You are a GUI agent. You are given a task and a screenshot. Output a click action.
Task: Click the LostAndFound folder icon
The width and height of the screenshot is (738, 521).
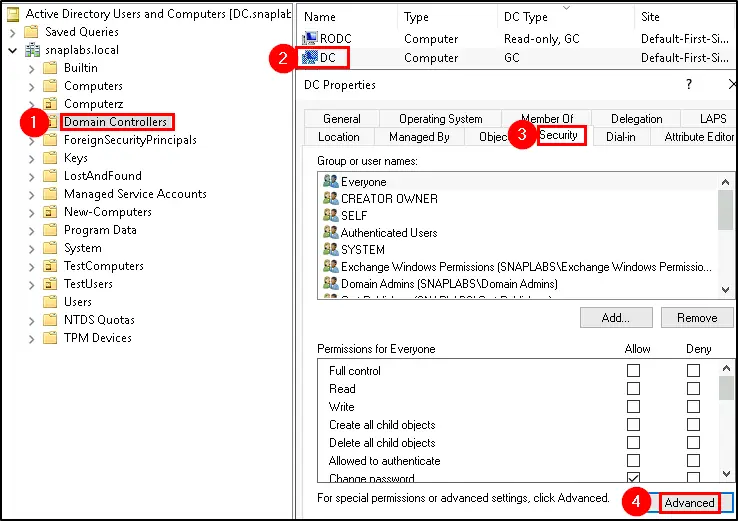point(50,176)
